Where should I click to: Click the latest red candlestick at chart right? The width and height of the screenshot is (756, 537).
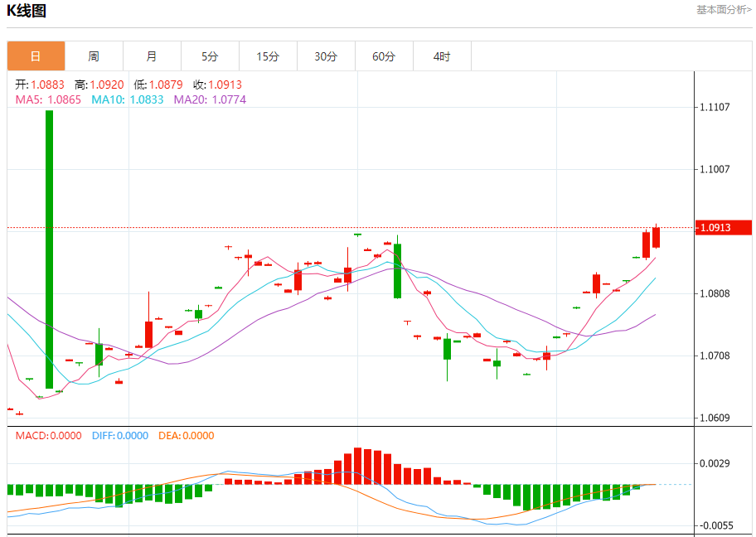click(x=657, y=237)
